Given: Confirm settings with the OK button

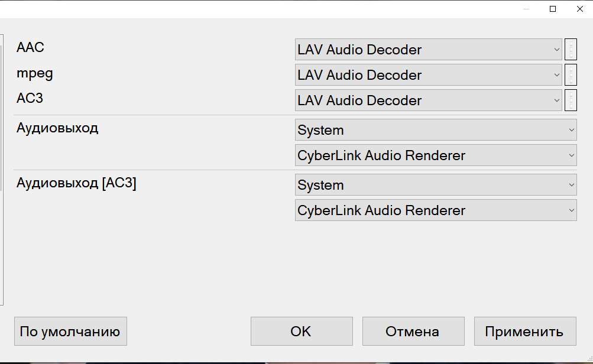Looking at the screenshot, I should (302, 331).
